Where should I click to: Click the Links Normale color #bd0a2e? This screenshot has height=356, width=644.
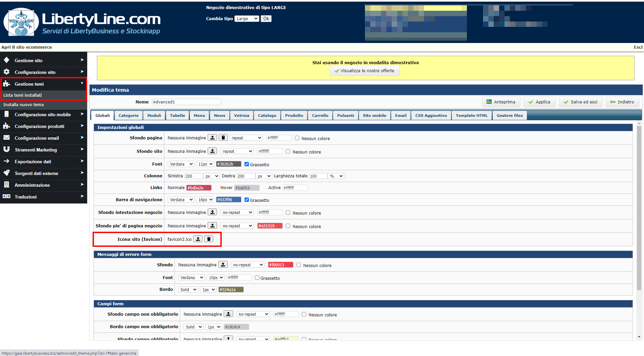(x=199, y=188)
